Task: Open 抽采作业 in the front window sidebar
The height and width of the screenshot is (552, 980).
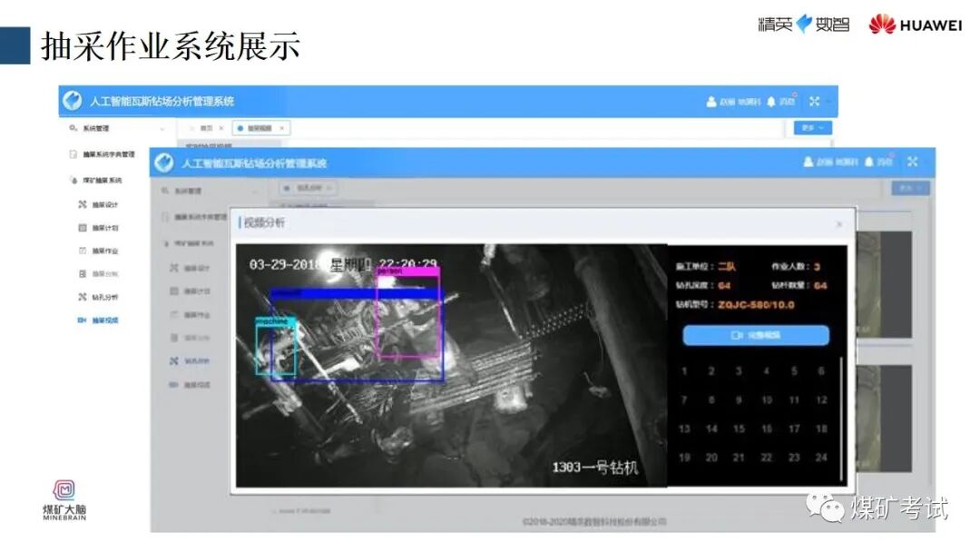Action: (198, 315)
